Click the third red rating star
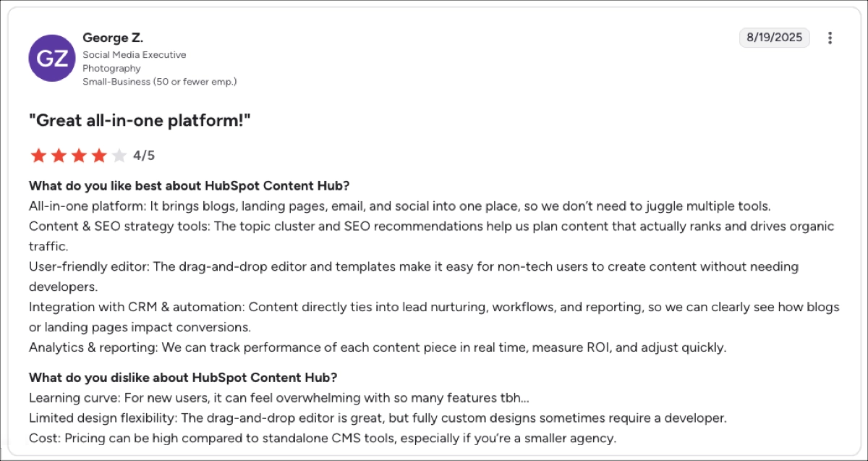Viewport: 868px width, 461px height. [79, 155]
